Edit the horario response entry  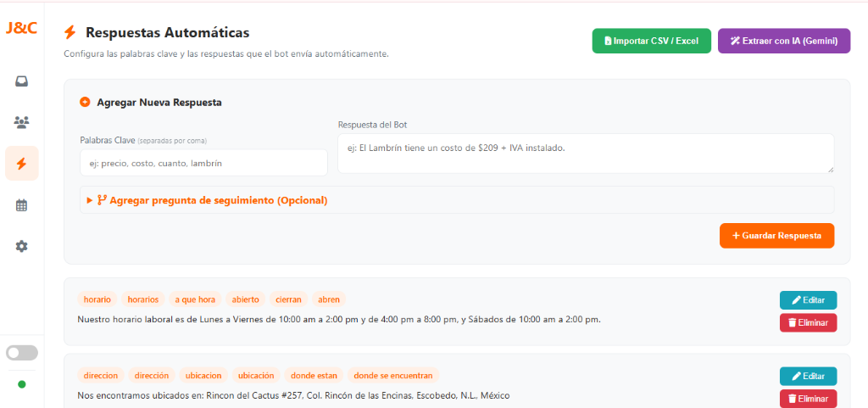point(808,300)
